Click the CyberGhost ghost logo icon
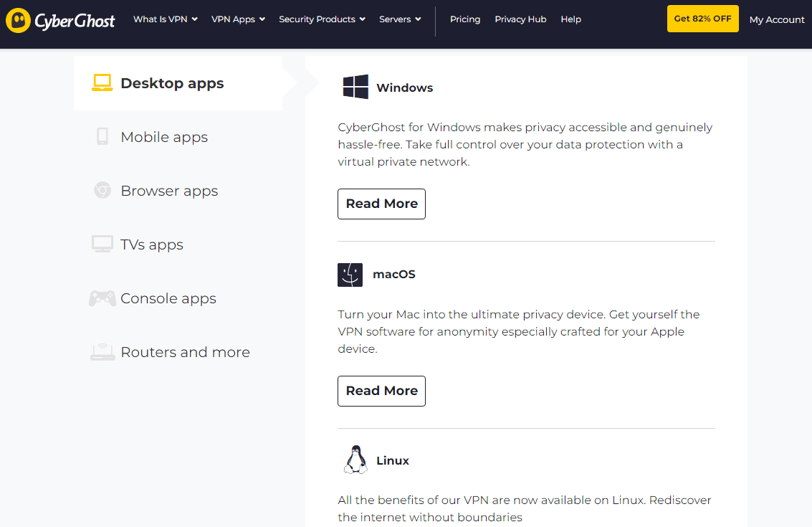Image resolution: width=812 pixels, height=527 pixels. (x=18, y=21)
